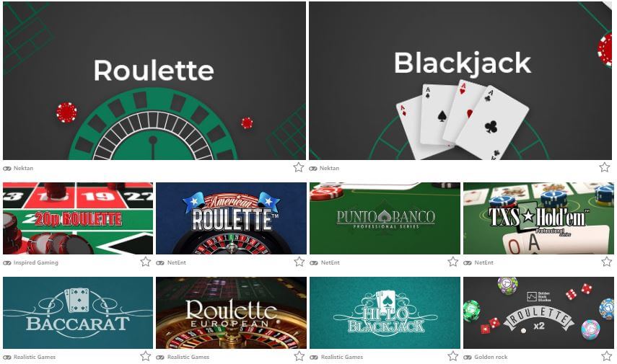Toggle favorite star for 20p Roulette
Viewport: 617px width, 364px height.
point(146,262)
